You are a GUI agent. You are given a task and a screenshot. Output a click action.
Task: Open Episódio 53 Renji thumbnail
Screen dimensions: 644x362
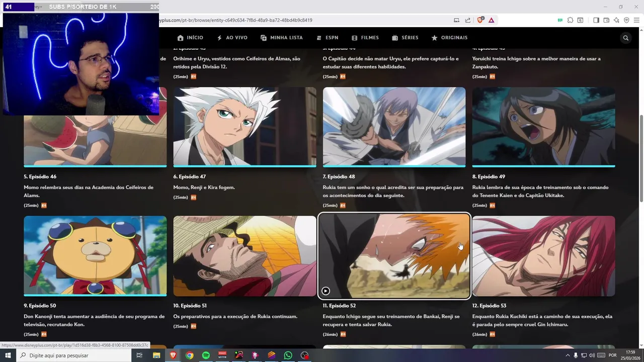(x=543, y=256)
